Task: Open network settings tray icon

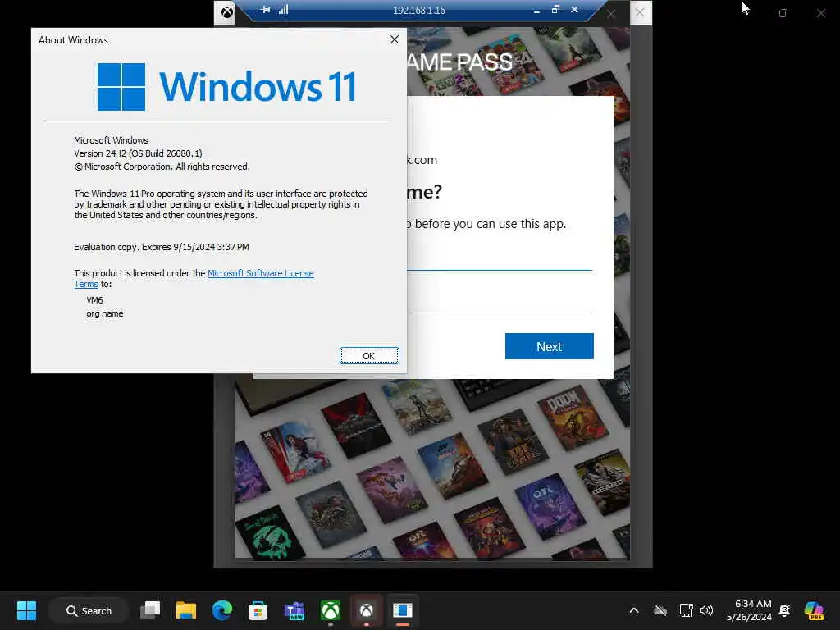Action: pos(687,610)
